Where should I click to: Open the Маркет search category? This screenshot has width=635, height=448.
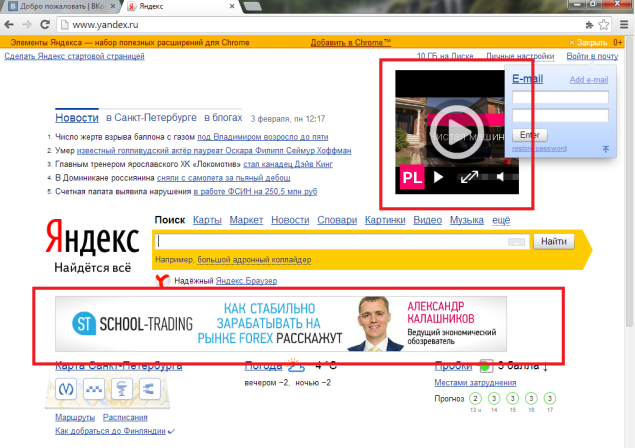pyautogui.click(x=246, y=220)
